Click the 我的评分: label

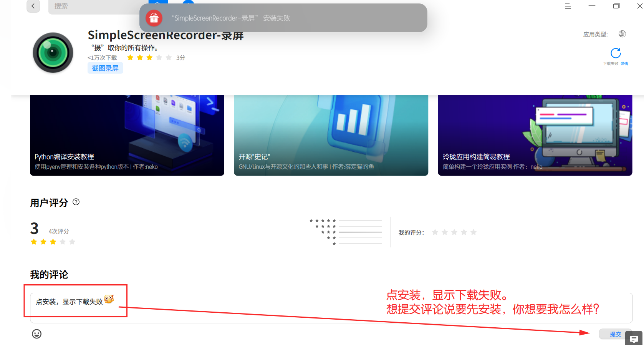[411, 232]
